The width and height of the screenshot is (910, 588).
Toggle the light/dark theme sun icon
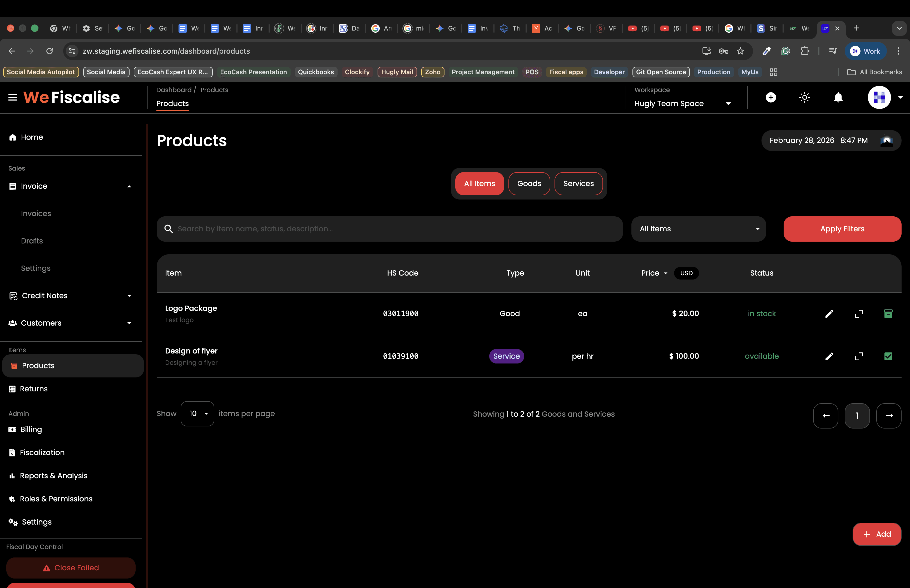[x=804, y=98]
